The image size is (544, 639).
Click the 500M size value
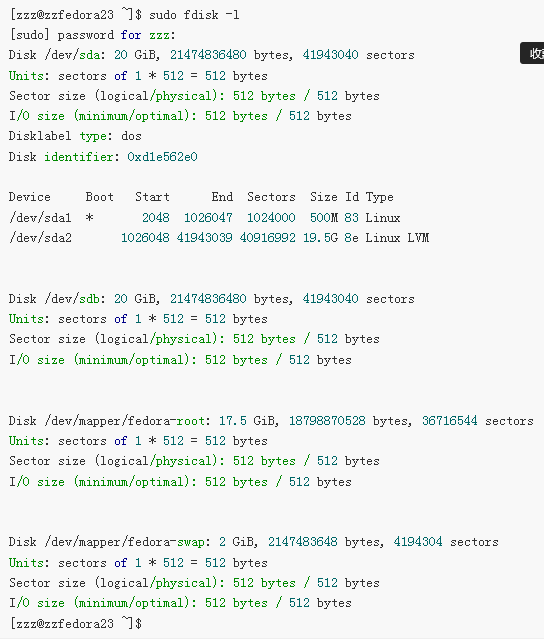pyautogui.click(x=324, y=218)
